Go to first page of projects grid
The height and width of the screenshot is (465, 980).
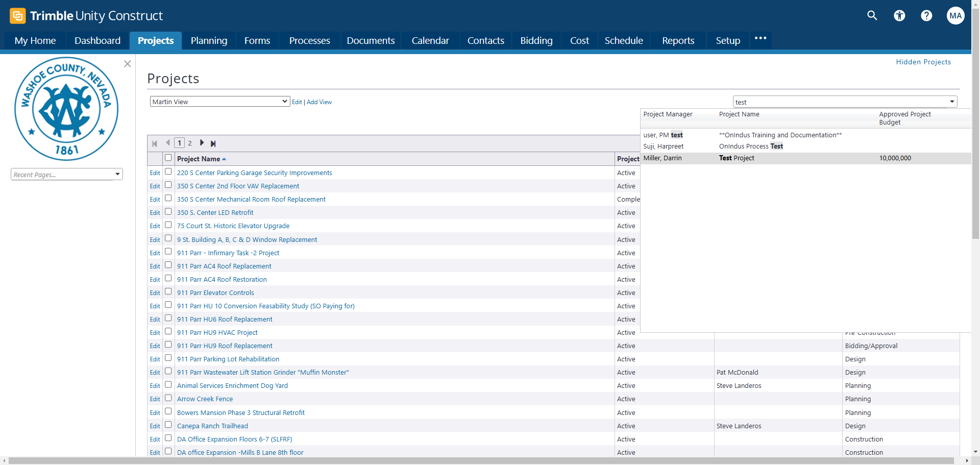tap(155, 143)
